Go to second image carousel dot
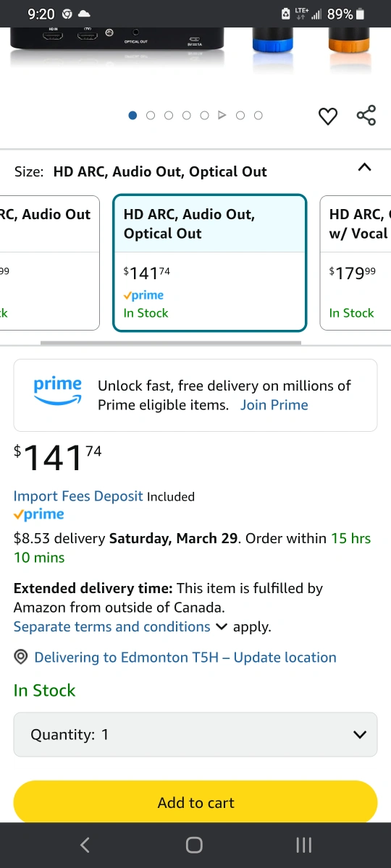Screen dimensions: 391x868 [x=151, y=115]
